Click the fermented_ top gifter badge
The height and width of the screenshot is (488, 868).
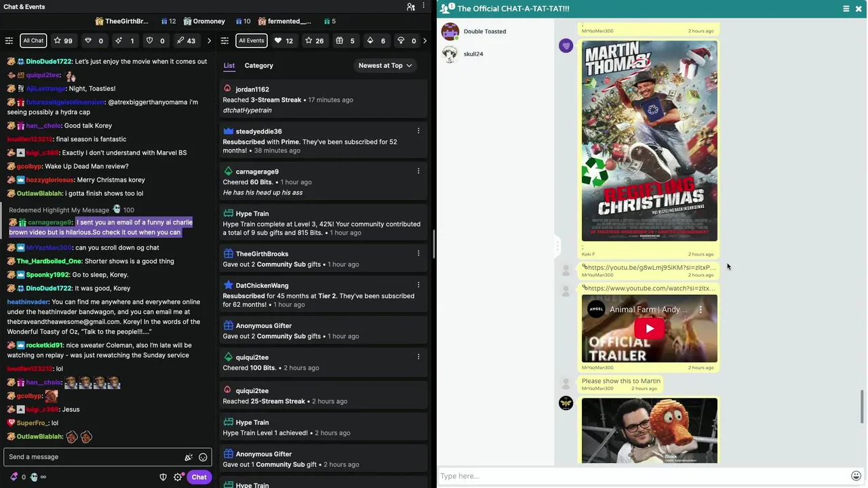[283, 22]
